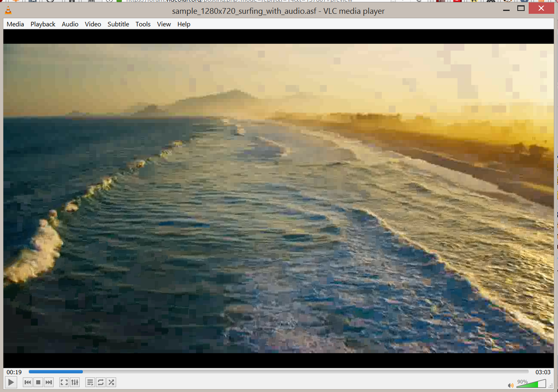The width and height of the screenshot is (558, 392).
Task: Stop playback with the stop button
Action: click(38, 382)
